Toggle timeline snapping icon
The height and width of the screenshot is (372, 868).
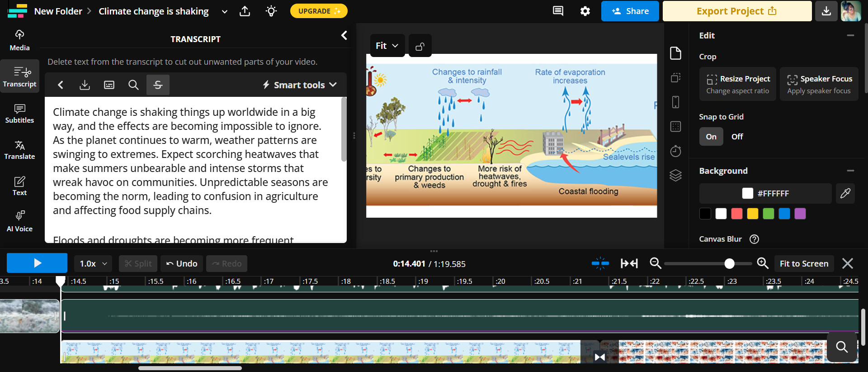(x=600, y=263)
